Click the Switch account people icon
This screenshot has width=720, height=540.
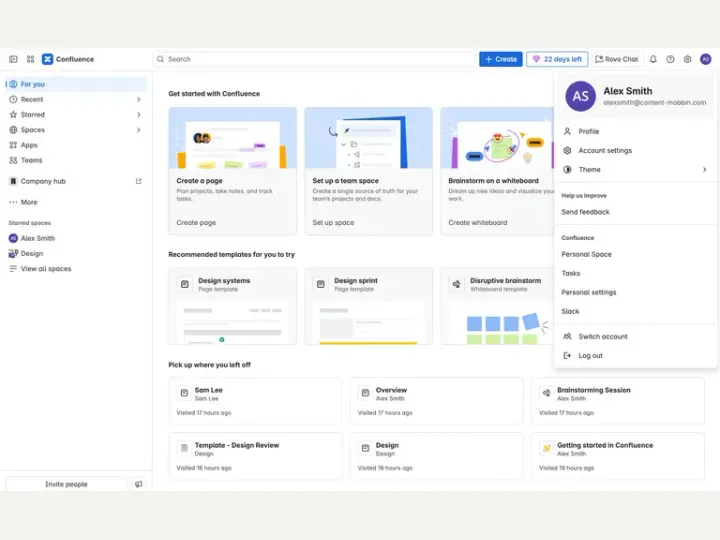(567, 337)
